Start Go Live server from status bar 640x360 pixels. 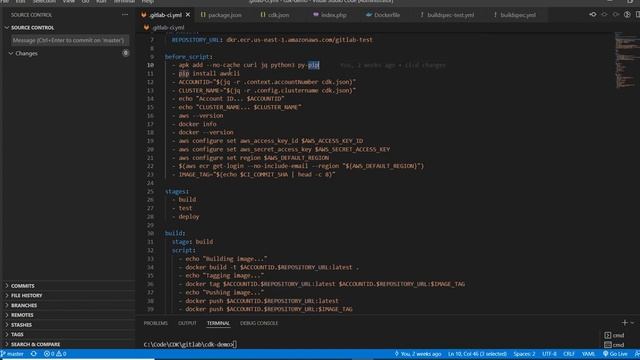tap(615, 354)
